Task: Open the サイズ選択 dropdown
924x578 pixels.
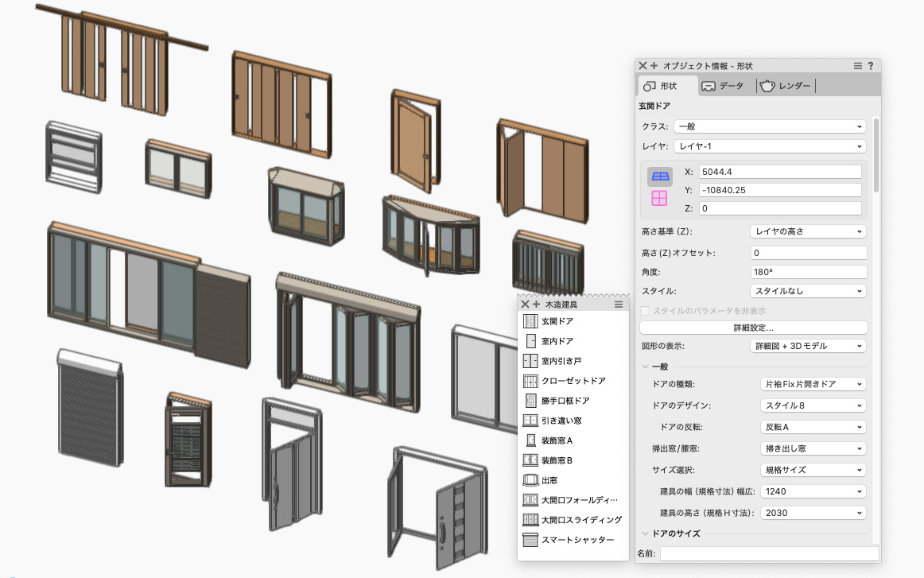Action: point(813,470)
